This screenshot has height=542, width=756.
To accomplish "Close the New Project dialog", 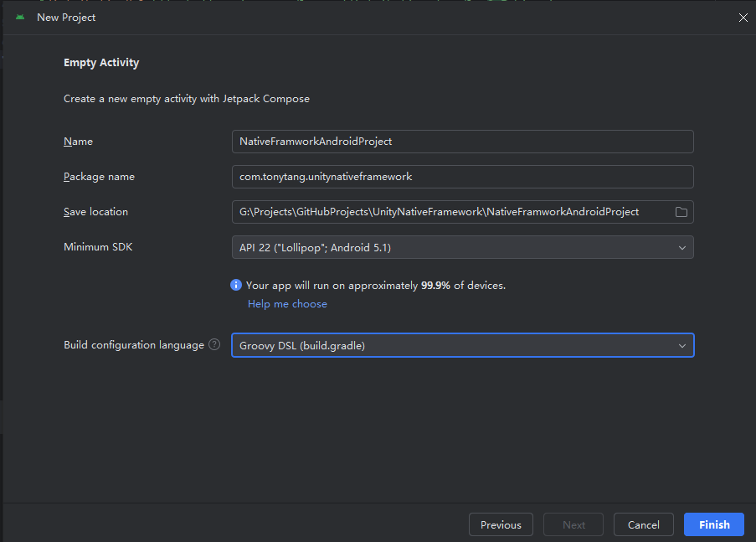I will pos(743,18).
